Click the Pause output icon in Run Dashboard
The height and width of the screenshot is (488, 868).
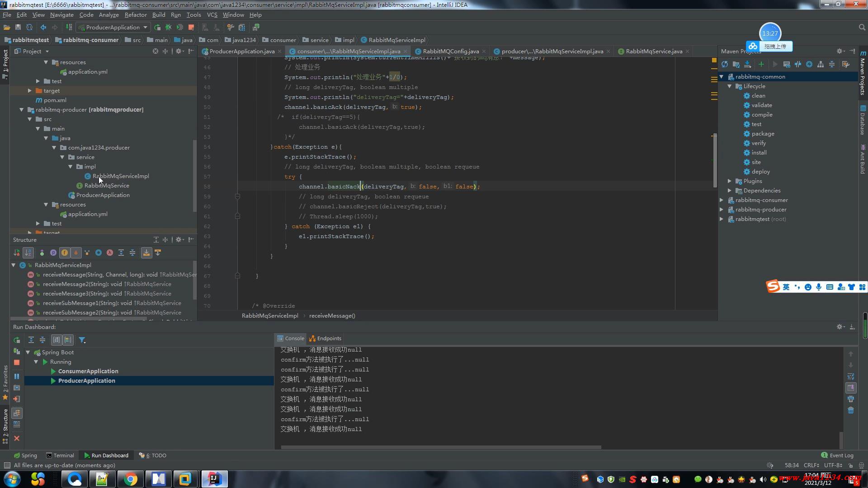17,376
